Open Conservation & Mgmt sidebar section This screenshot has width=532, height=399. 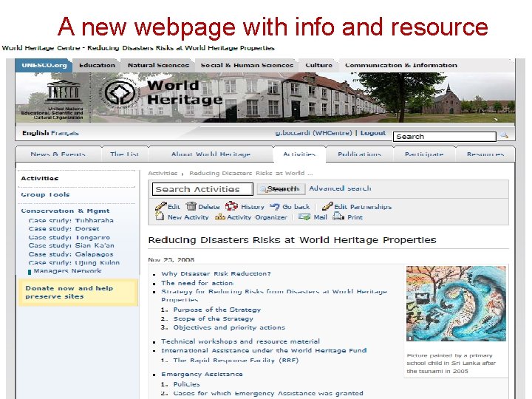pyautogui.click(x=65, y=211)
